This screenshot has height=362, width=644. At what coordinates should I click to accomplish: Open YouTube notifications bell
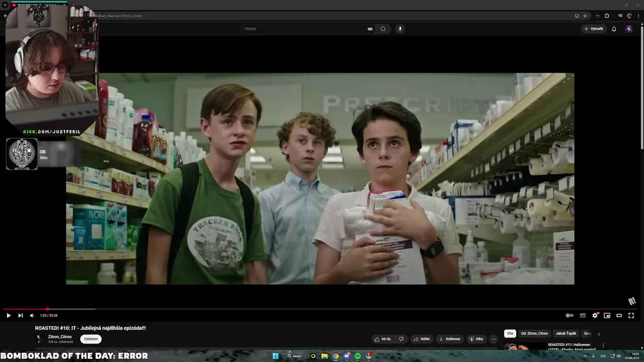click(614, 29)
